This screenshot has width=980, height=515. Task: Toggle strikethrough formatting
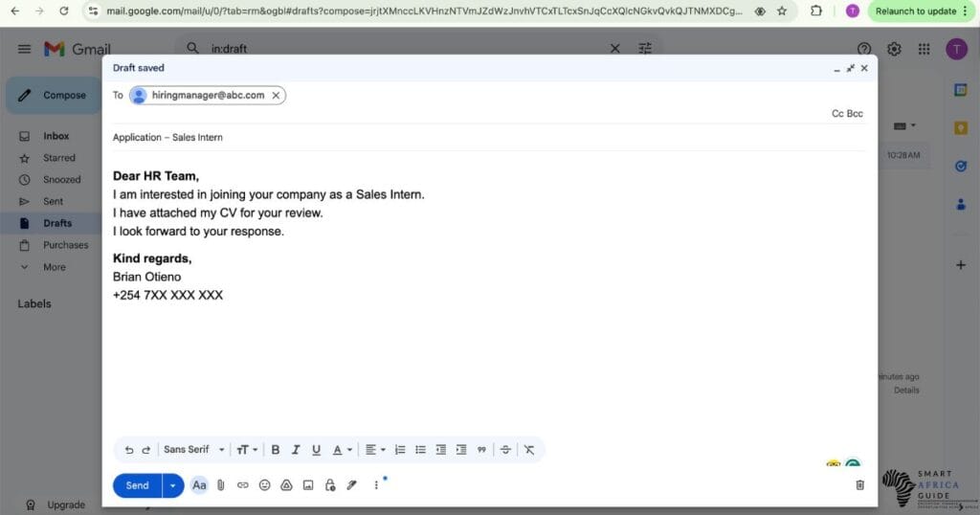(x=505, y=450)
